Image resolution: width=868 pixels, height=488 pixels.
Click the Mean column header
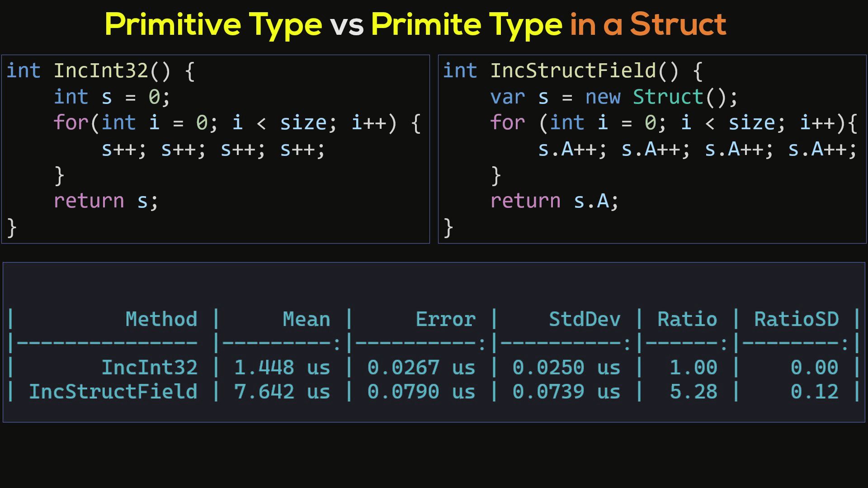tap(307, 319)
